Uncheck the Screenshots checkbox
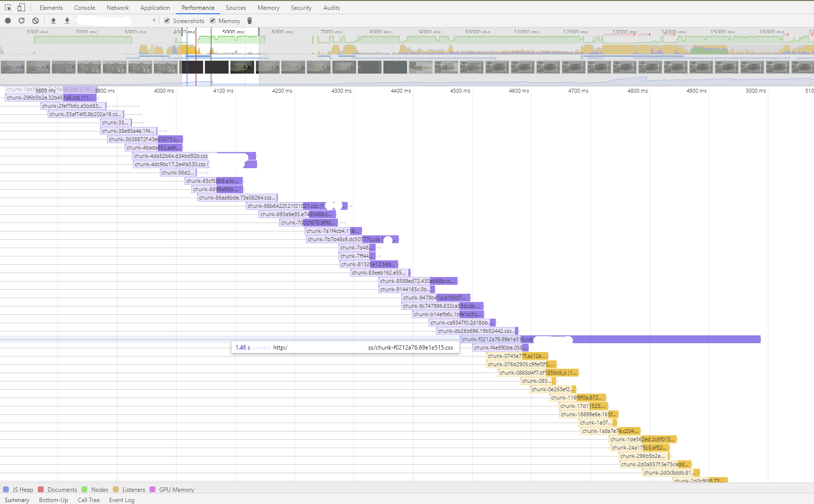This screenshot has width=814, height=504. click(x=167, y=21)
